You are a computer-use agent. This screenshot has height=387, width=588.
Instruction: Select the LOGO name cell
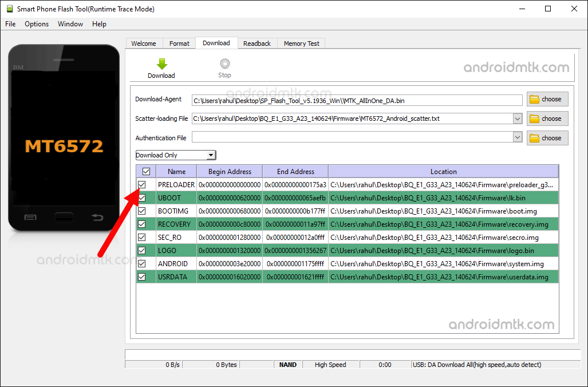point(176,250)
